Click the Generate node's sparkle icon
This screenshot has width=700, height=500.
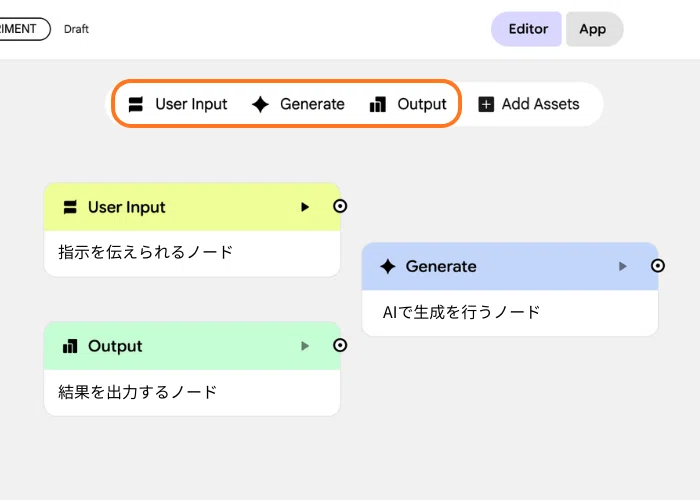point(388,267)
